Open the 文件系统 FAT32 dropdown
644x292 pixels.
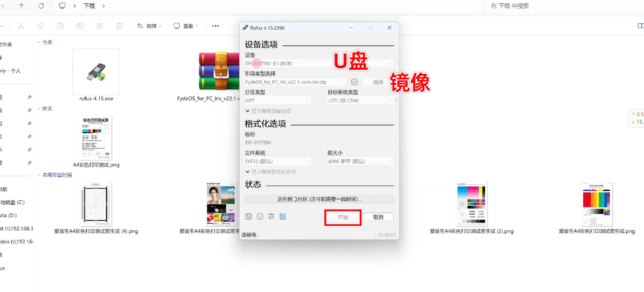278,161
